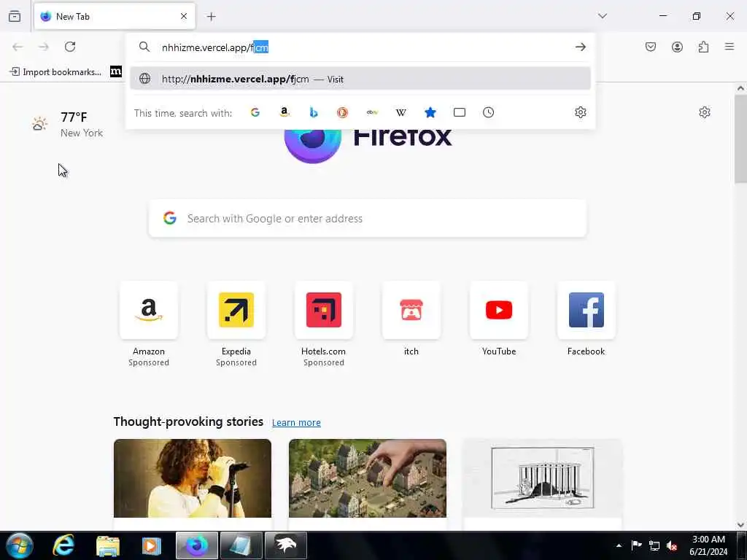The image size is (747, 560).
Task: Search this time with Amazon
Action: point(285,112)
